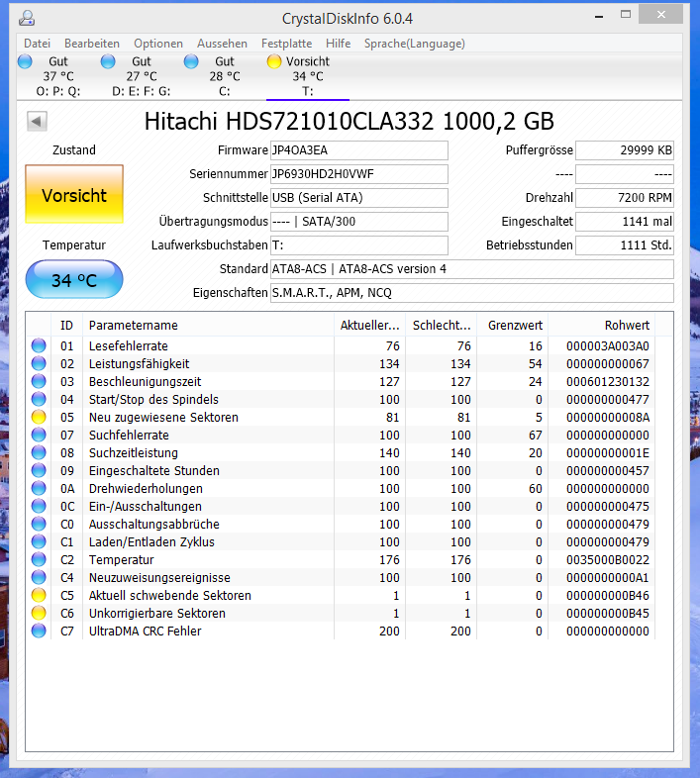
Task: Click the Übertragungsmodus SATA/300 field
Action: click(x=359, y=222)
